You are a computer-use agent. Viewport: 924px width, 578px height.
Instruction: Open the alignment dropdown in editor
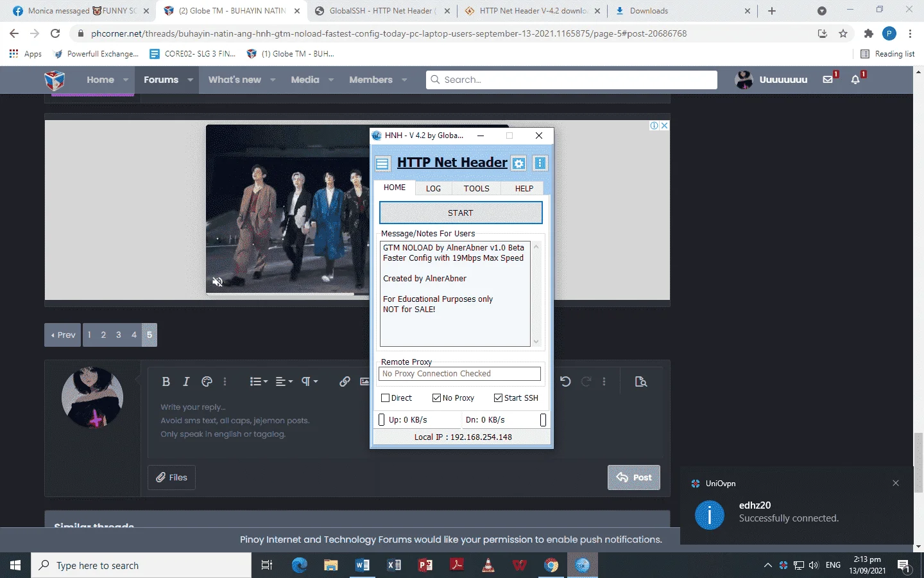click(284, 381)
